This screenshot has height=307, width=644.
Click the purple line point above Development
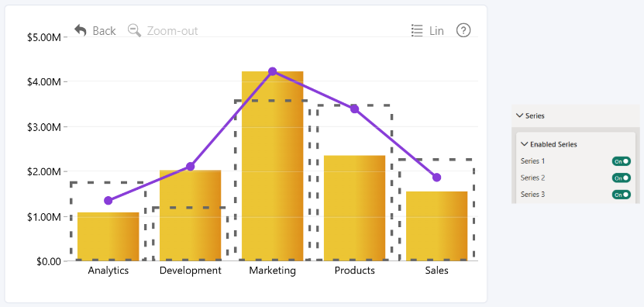coord(190,167)
